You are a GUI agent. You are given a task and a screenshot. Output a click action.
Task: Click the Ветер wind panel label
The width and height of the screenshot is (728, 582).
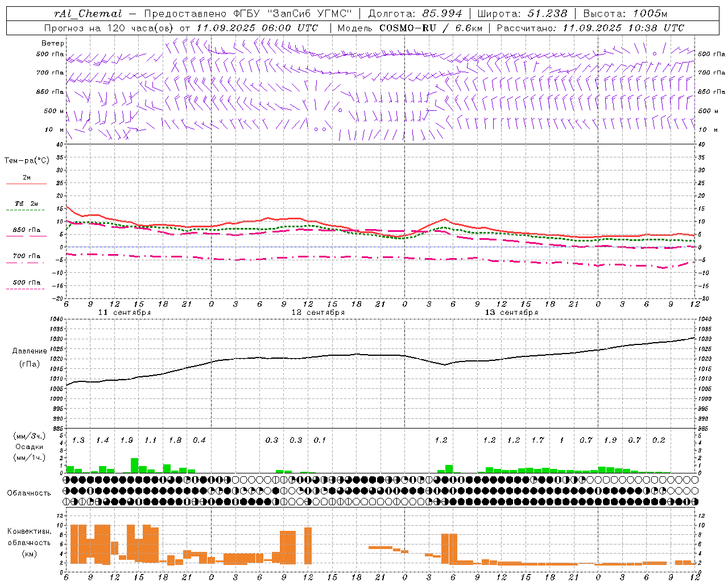click(x=53, y=43)
